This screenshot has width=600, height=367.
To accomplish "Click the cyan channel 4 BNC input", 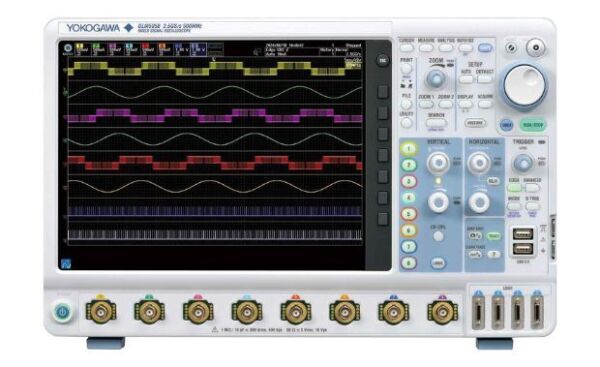I will (x=247, y=312).
